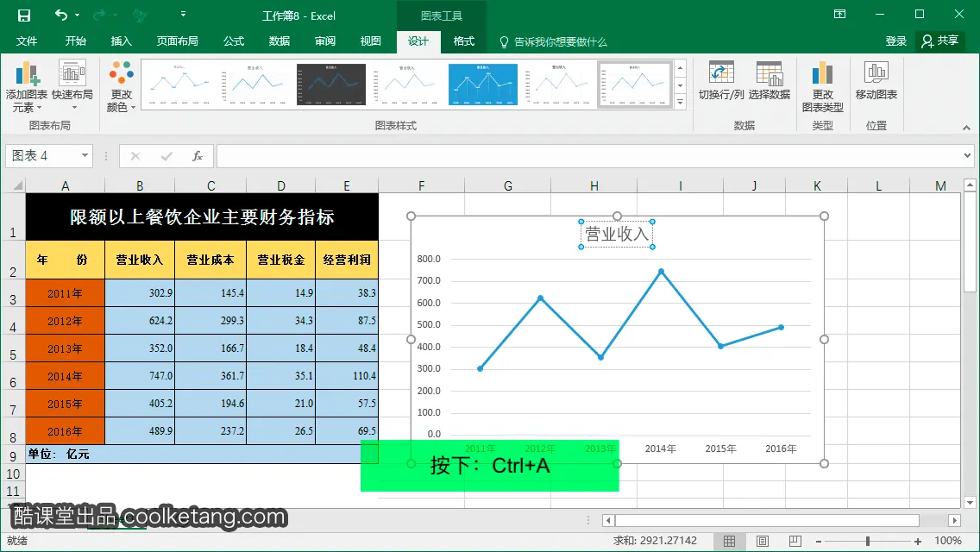Click 移动图表 move chart icon
The height and width of the screenshot is (552, 980).
876,81
